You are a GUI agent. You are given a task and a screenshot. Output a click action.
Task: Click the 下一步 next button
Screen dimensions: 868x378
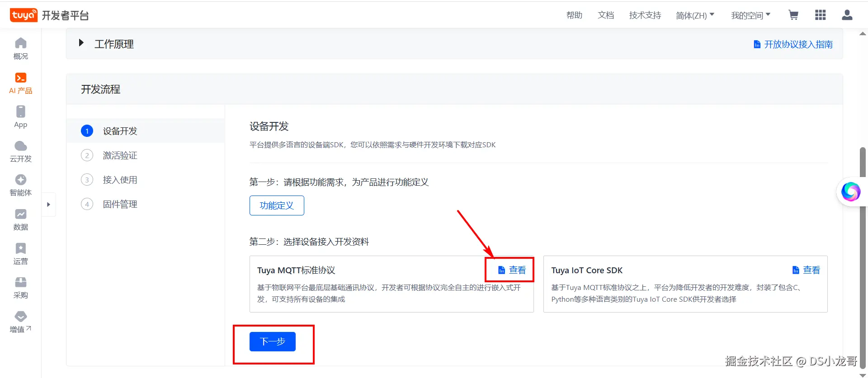(273, 341)
